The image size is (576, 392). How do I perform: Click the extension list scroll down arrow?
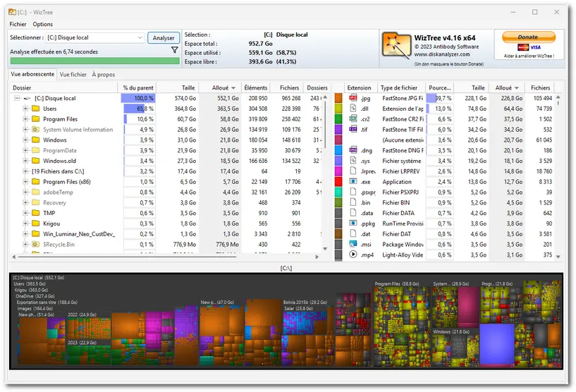(558, 257)
